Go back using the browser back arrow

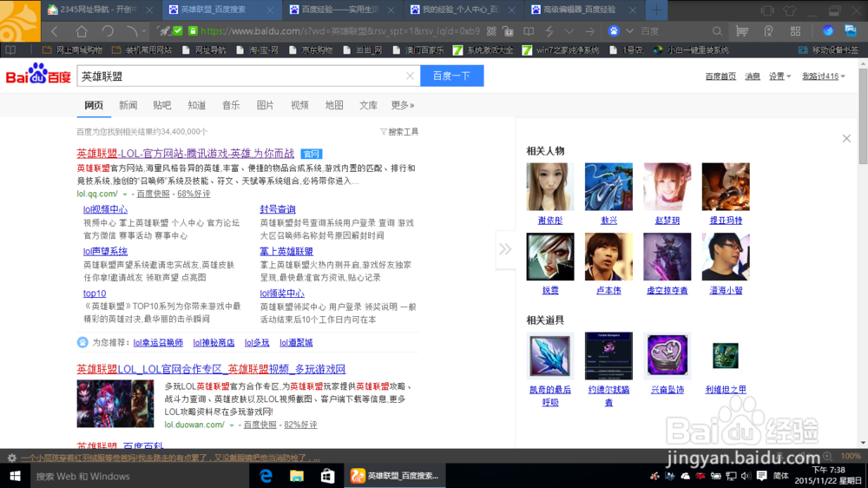click(54, 31)
